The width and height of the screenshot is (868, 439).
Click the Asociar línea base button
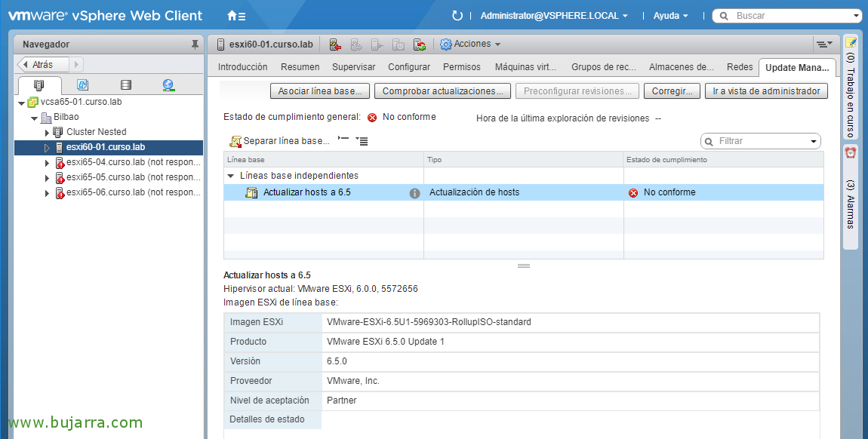point(320,91)
